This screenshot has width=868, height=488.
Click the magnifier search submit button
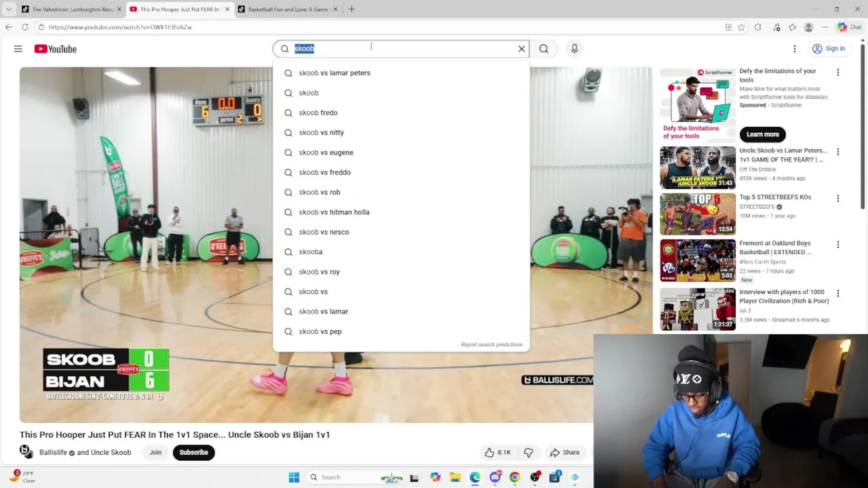[544, 49]
